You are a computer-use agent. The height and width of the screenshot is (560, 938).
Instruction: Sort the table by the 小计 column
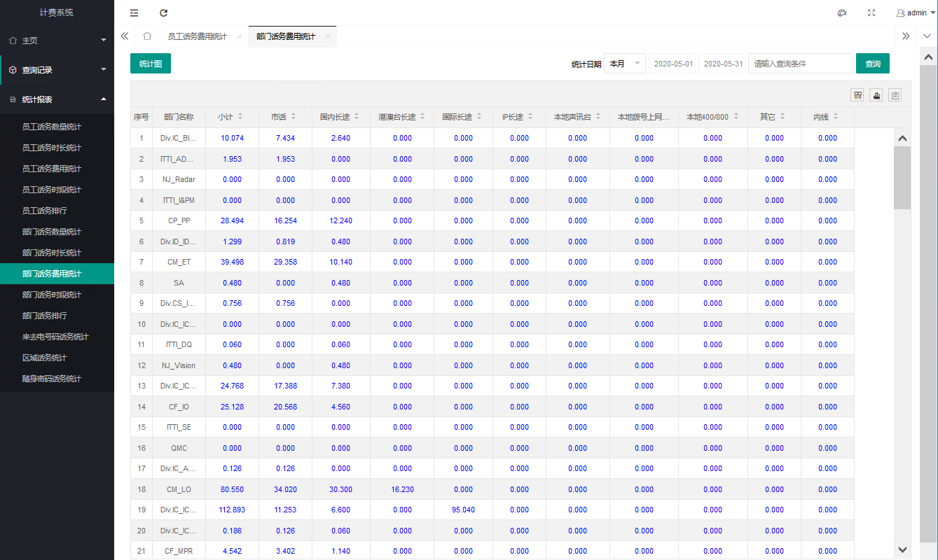[x=240, y=117]
